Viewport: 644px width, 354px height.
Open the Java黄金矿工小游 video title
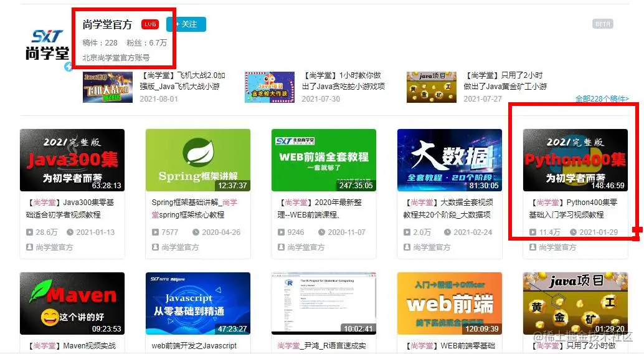pyautogui.click(x=505, y=80)
